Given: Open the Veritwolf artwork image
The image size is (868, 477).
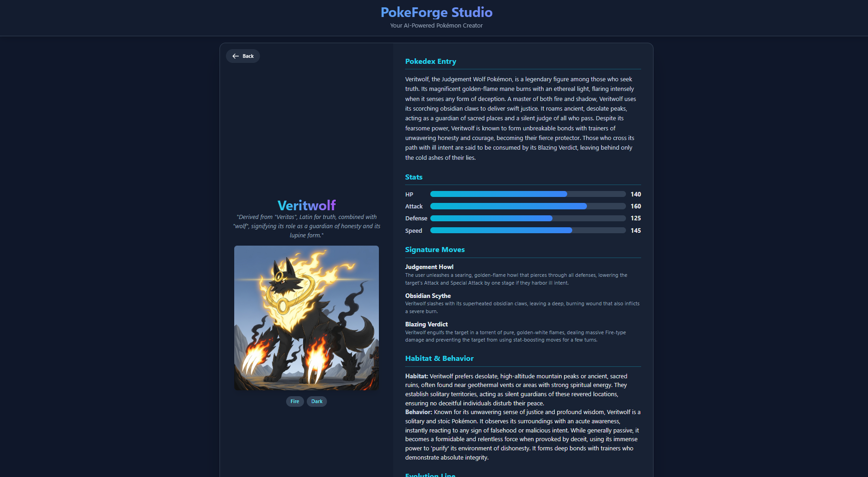Looking at the screenshot, I should click(306, 318).
